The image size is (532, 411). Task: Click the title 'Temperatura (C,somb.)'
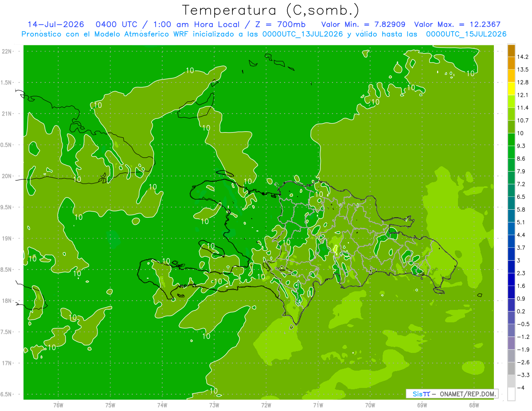(x=271, y=10)
